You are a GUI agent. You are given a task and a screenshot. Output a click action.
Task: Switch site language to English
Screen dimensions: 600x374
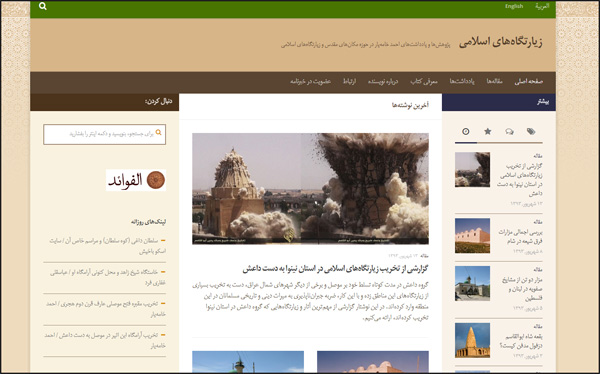tap(514, 6)
